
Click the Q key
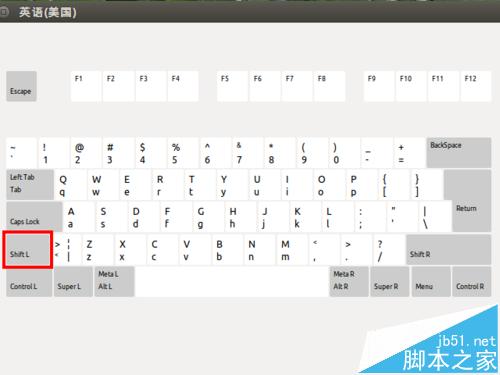[70, 185]
